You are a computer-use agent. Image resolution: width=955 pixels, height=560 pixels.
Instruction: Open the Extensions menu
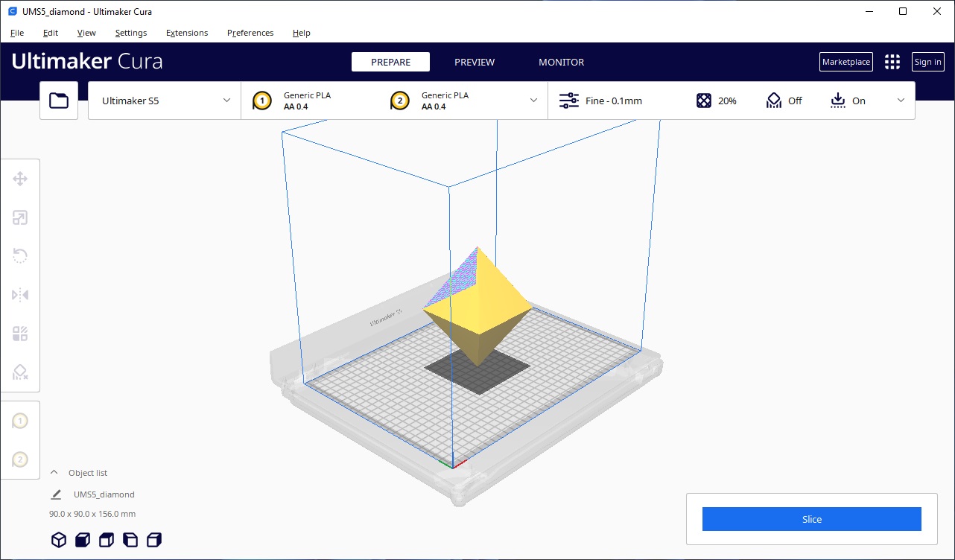(187, 33)
